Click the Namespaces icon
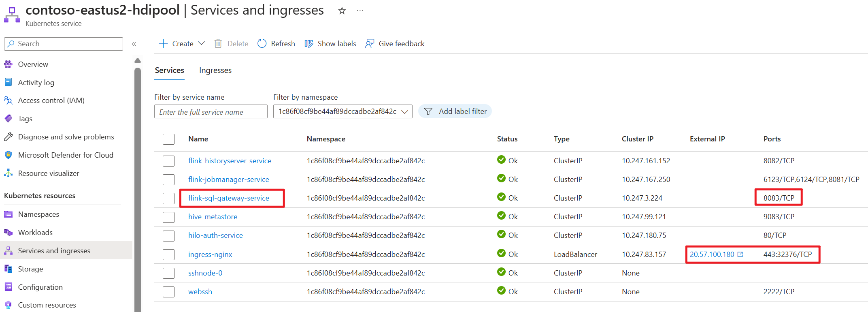868x312 pixels. (x=8, y=214)
